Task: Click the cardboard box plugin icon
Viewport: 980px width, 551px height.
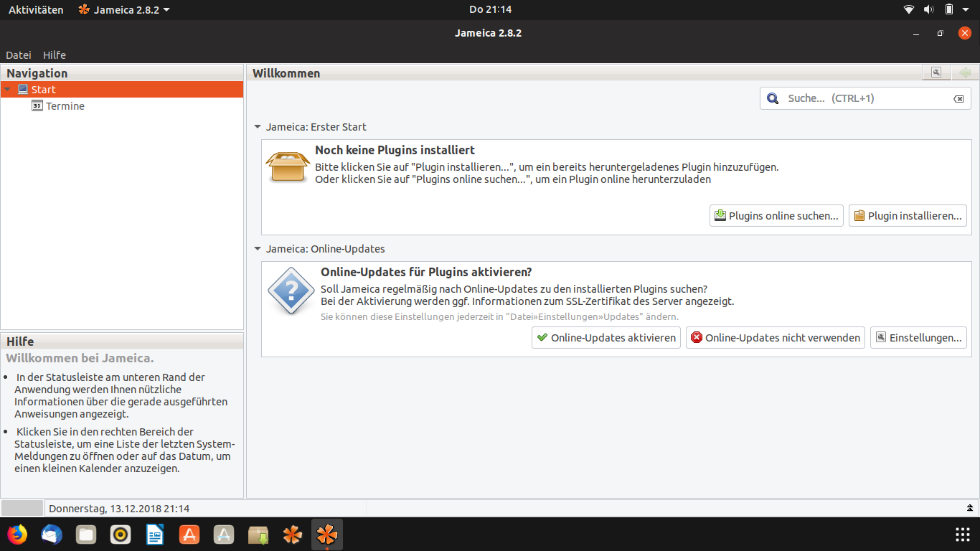Action: (x=288, y=166)
